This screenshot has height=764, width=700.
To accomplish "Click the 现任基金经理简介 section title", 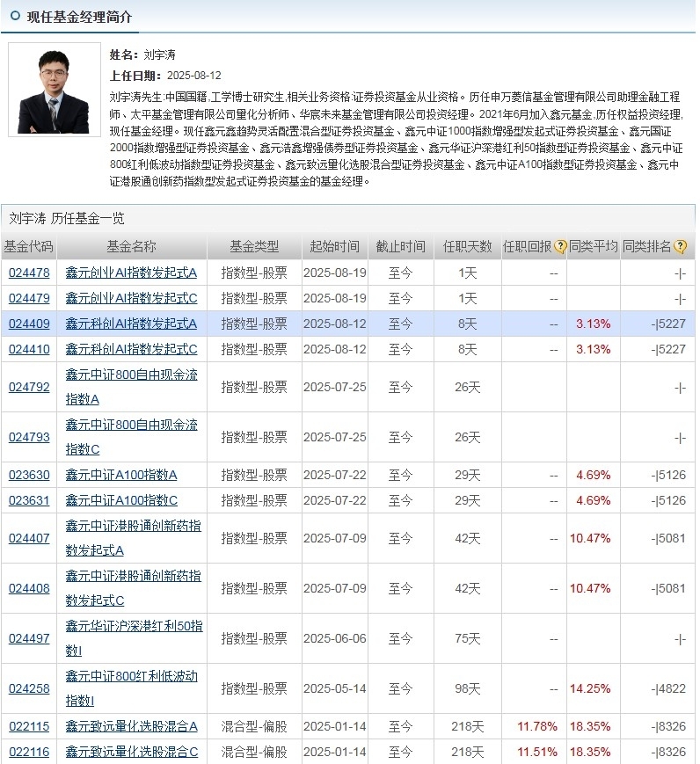I will click(x=79, y=17).
